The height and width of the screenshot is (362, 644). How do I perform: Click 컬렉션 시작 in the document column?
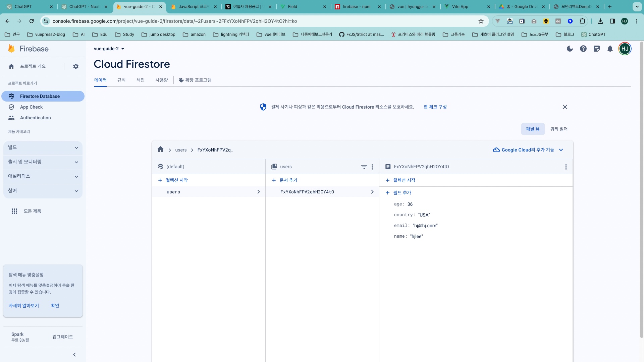click(400, 180)
